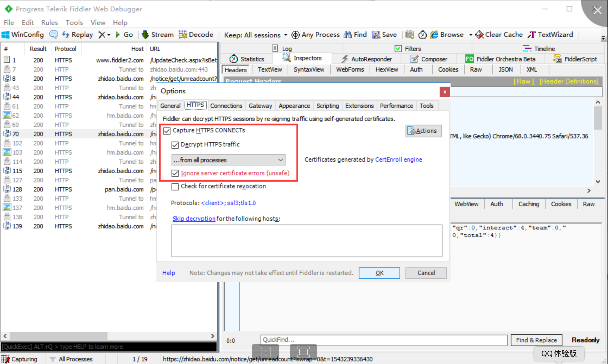Open the Statistics tab
This screenshot has height=364, width=608.
(247, 59)
